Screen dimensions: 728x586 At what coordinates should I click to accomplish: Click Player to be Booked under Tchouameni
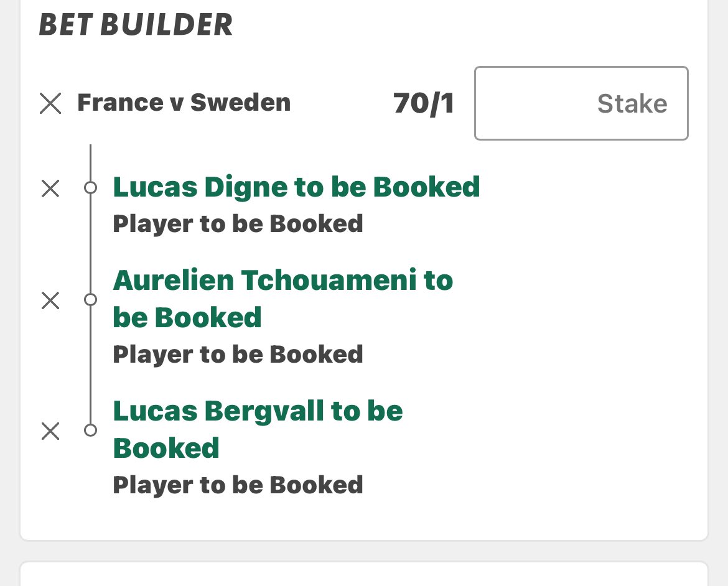(238, 355)
